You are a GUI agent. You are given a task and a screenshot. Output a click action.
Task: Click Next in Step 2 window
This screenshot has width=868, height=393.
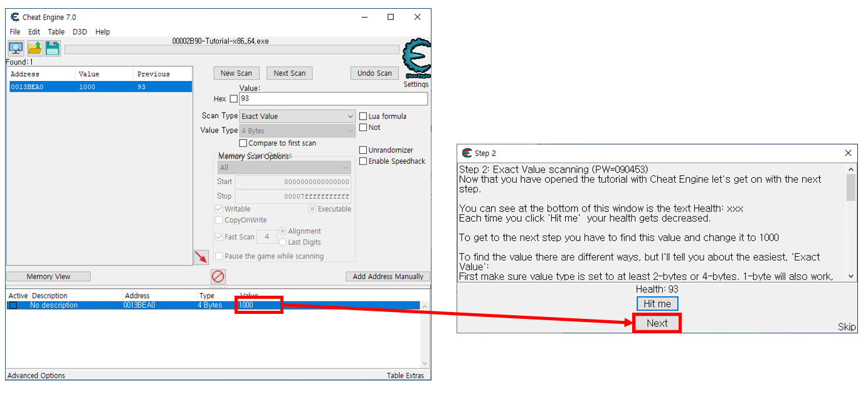tap(657, 323)
